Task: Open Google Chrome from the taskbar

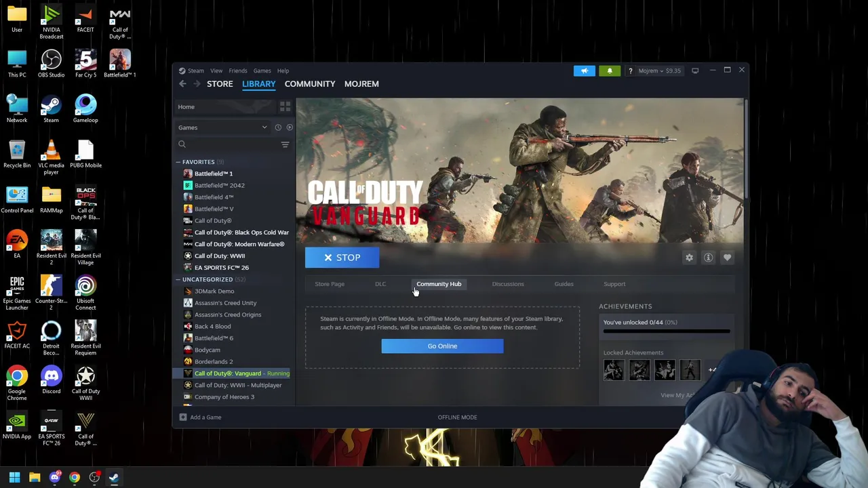Action: coord(75,478)
